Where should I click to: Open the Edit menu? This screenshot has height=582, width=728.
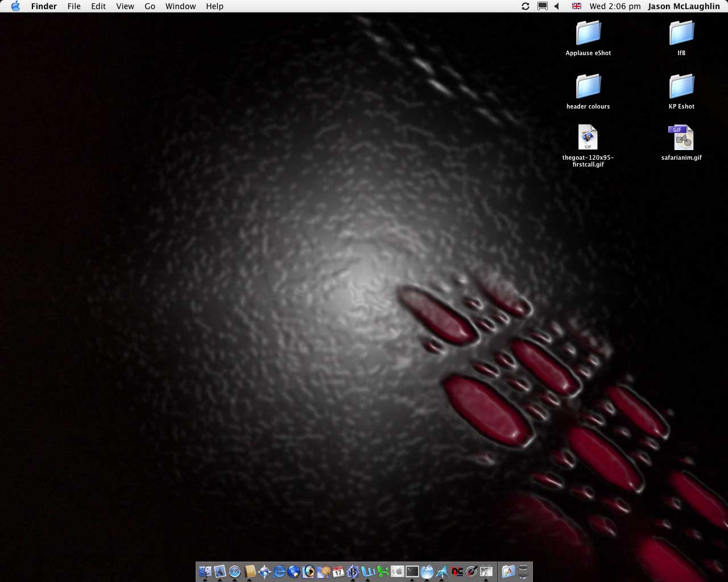click(x=98, y=6)
